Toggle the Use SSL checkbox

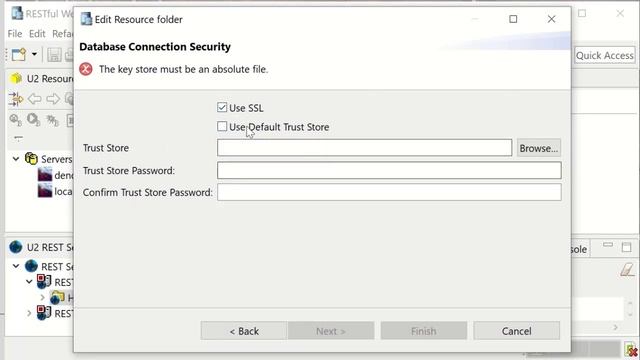coord(222,108)
